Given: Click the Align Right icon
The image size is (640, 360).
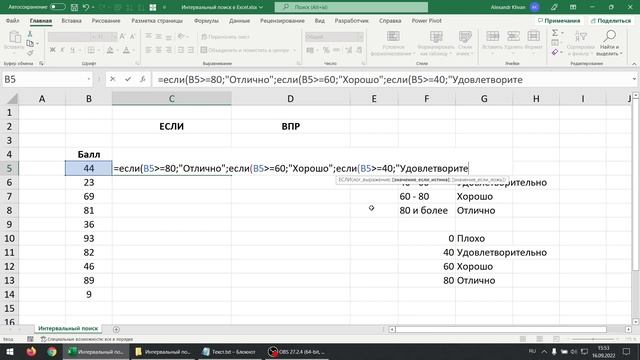Looking at the screenshot, I should click(168, 50).
